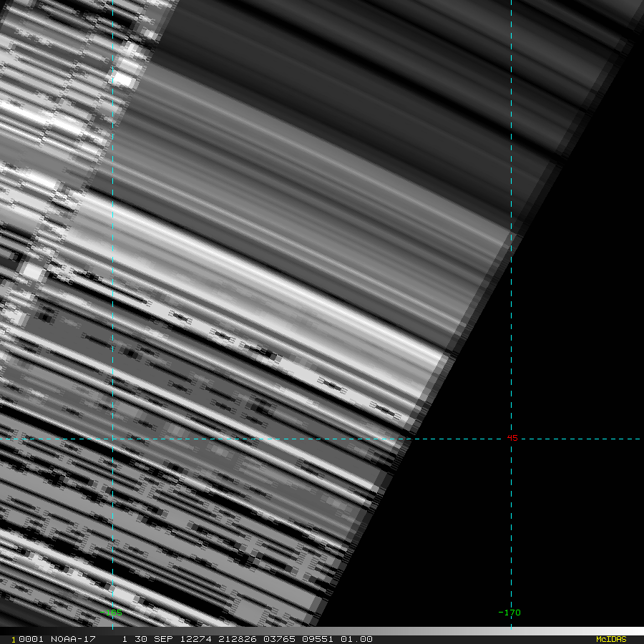Select the 03765 line value
644x644 pixels.
pyautogui.click(x=279, y=639)
